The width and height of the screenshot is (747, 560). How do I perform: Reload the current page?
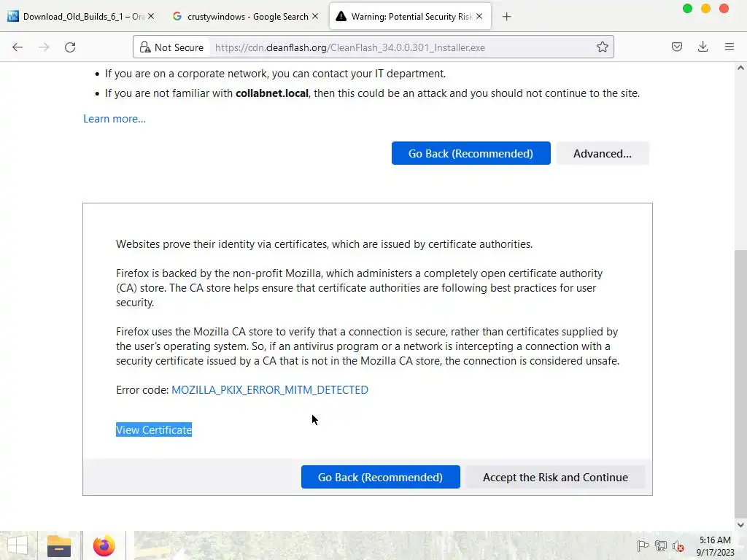(x=70, y=47)
